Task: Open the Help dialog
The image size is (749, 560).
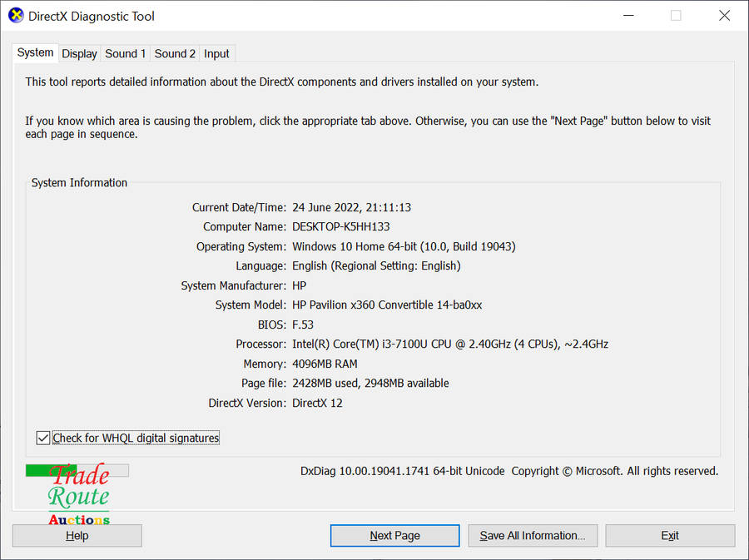Action: [77, 535]
